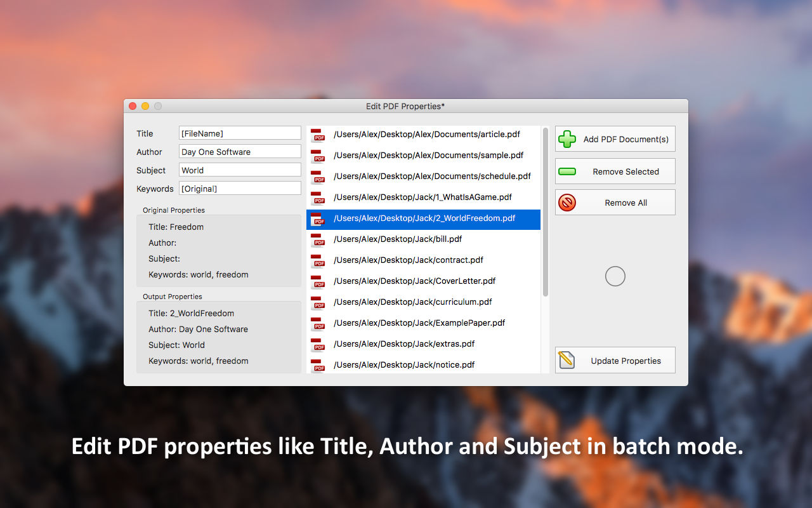This screenshot has width=812, height=508.
Task: Click the Keywords field with [Original]
Action: click(x=240, y=189)
